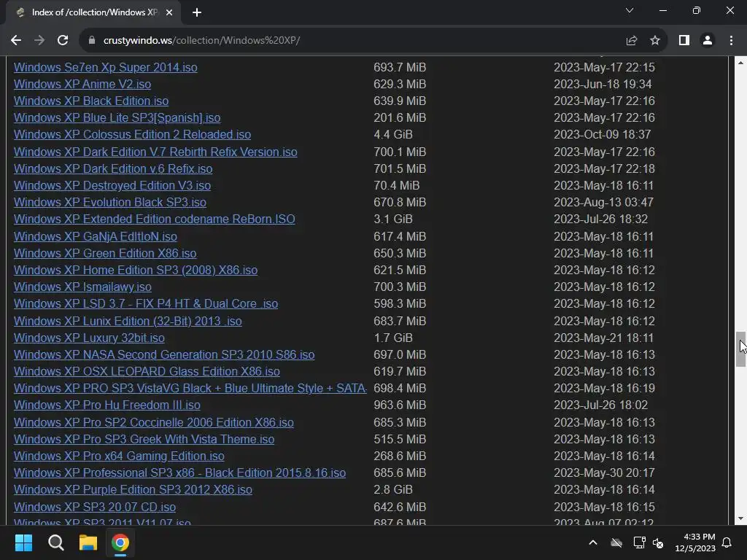This screenshot has height=560, width=747.
Task: Open Windows Start menu
Action: pyautogui.click(x=23, y=542)
